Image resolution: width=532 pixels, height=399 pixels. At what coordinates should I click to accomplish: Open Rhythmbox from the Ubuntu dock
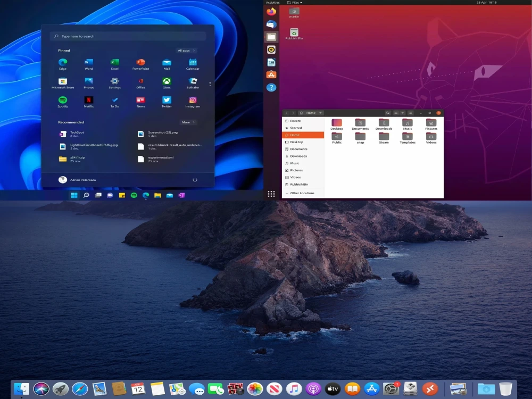coord(271,50)
